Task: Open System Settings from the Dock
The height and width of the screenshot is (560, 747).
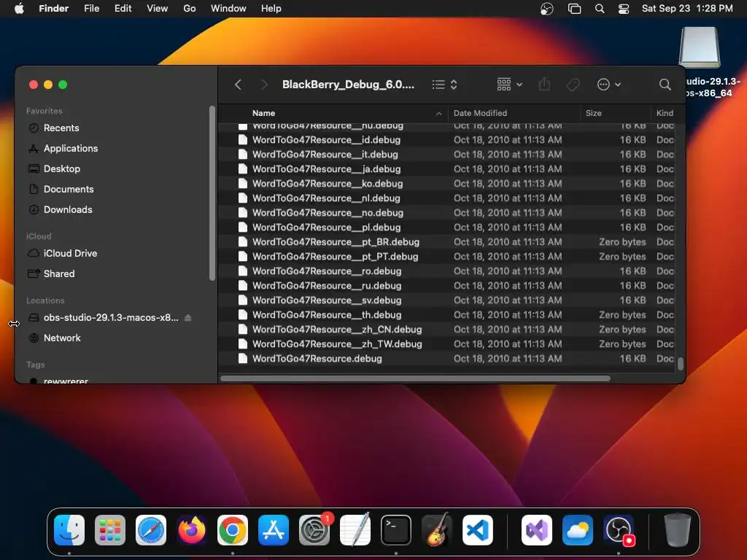Action: pos(314,530)
